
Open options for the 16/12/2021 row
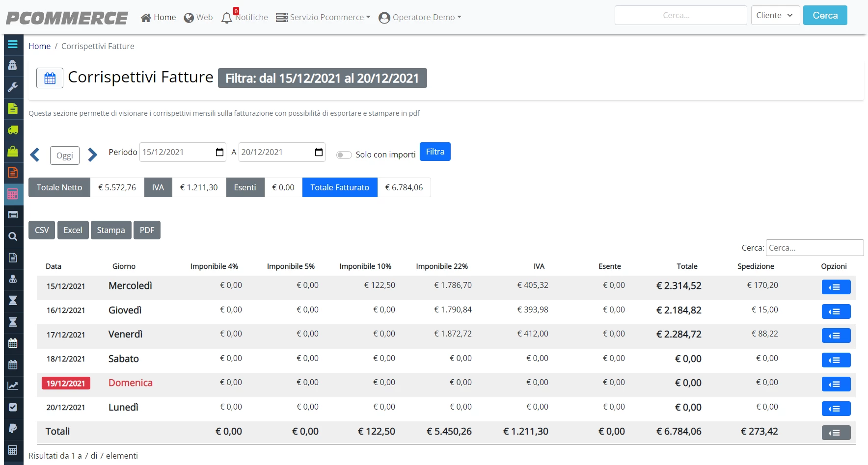tap(836, 311)
